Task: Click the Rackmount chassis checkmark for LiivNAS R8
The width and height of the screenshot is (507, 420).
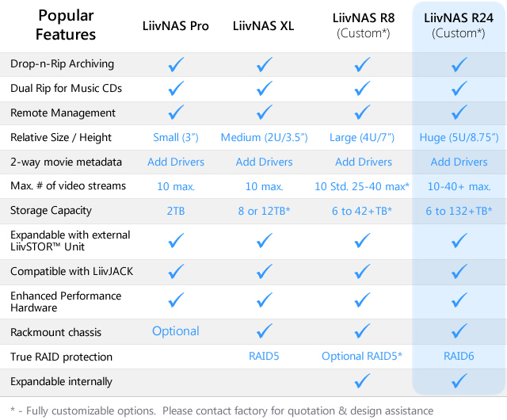Action: coord(364,332)
